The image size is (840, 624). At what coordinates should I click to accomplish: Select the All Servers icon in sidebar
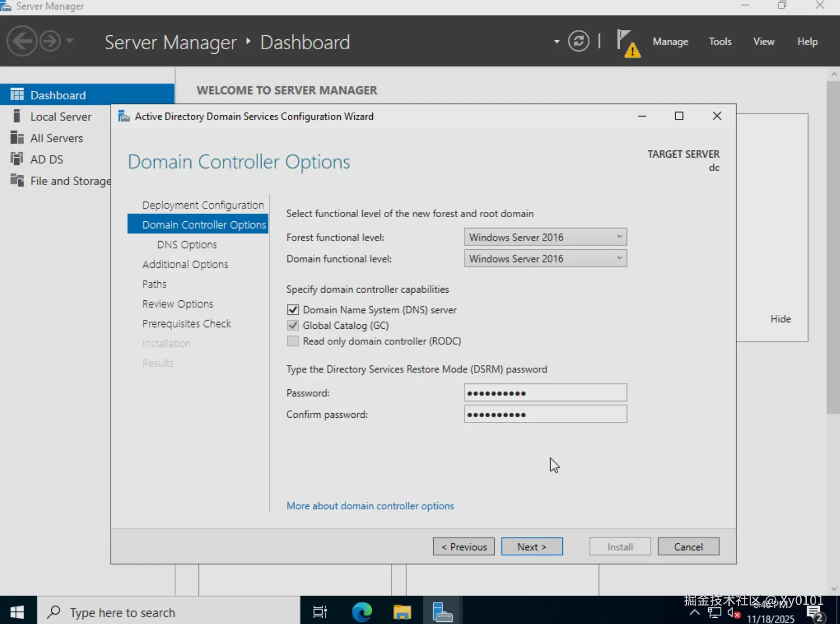point(17,138)
